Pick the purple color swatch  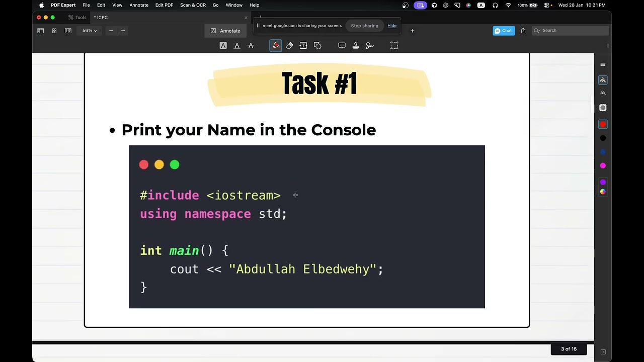(x=603, y=182)
